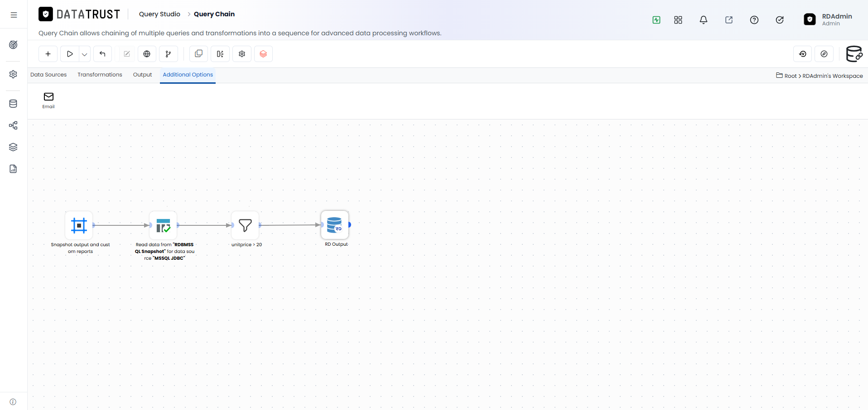Click the linked database icon
Viewport: 868px width, 410px height.
[854, 54]
